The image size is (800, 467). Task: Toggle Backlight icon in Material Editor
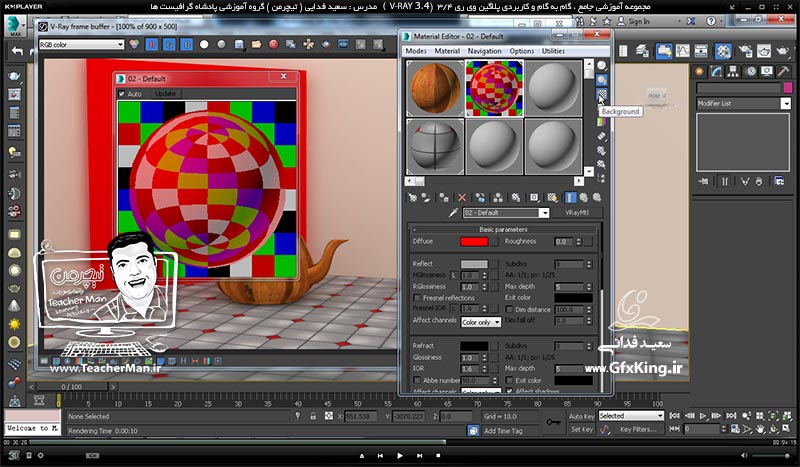(x=602, y=80)
